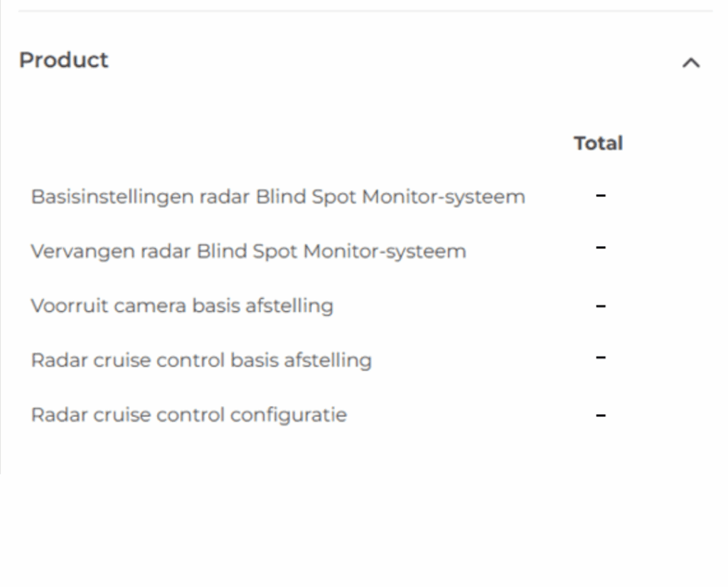Collapse the Product section chevron
This screenshot has height=587, width=728.
click(690, 63)
